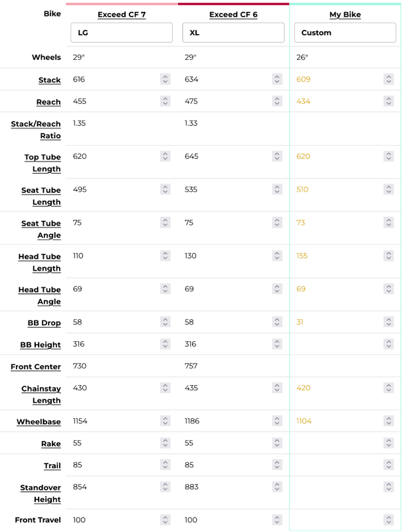
Task: Open the XL size dropdown
Action: pyautogui.click(x=233, y=33)
